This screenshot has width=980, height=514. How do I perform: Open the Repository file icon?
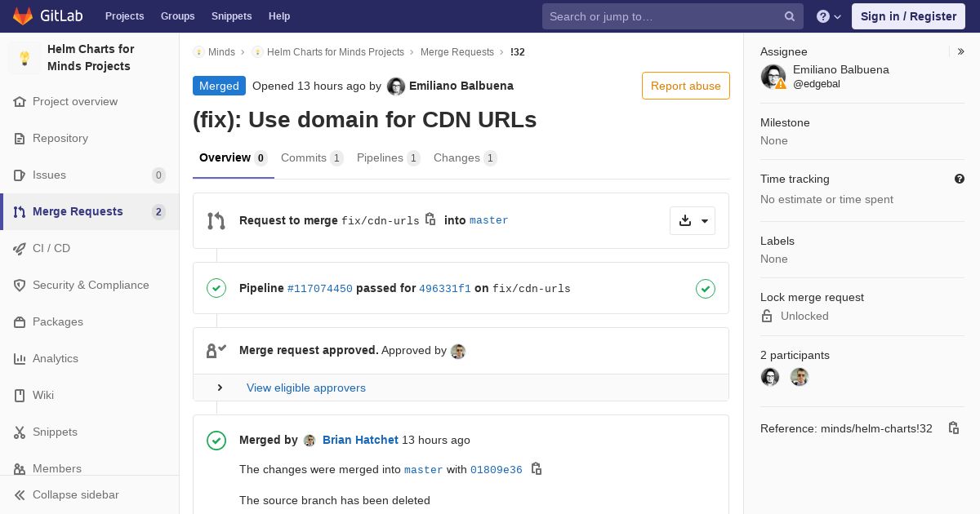[x=20, y=139]
